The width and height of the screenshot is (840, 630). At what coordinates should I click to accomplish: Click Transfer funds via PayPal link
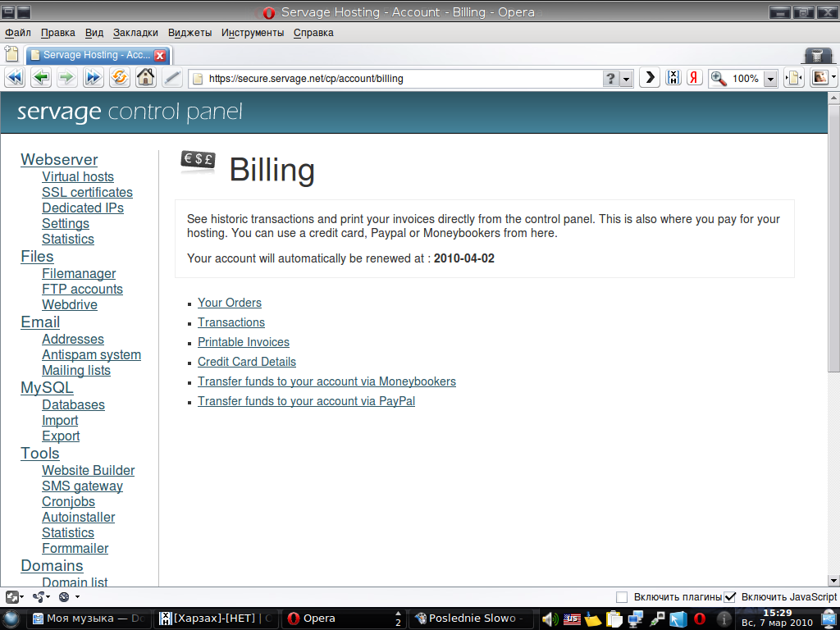coord(307,401)
